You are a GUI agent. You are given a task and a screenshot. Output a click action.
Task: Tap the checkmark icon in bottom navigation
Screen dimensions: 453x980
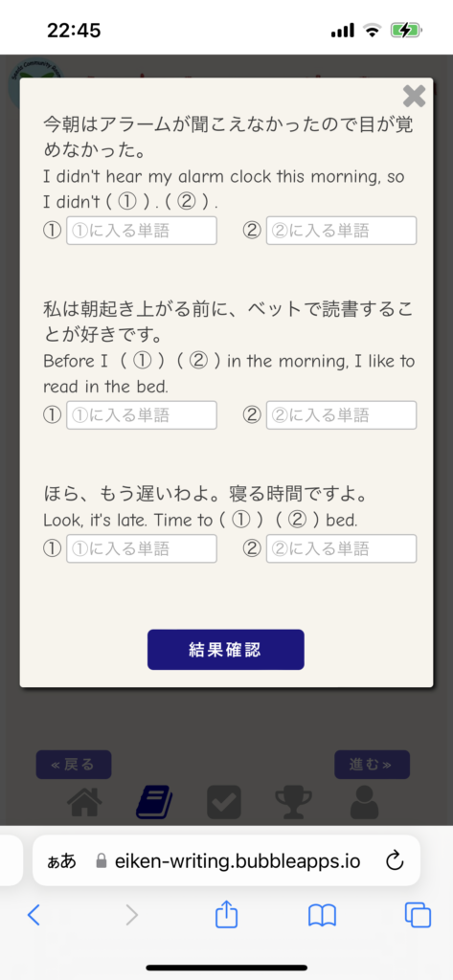(224, 803)
